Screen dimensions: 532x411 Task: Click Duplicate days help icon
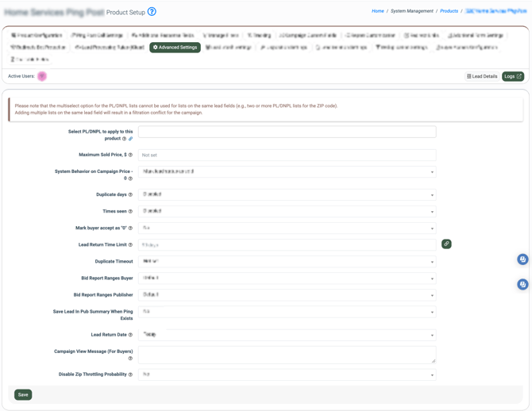point(130,194)
